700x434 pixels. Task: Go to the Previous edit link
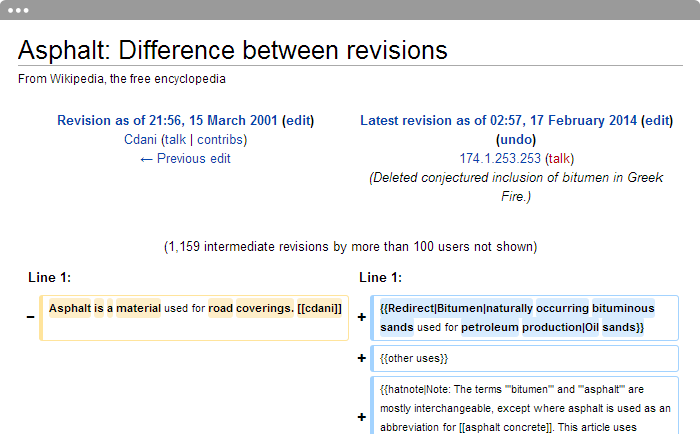[185, 159]
